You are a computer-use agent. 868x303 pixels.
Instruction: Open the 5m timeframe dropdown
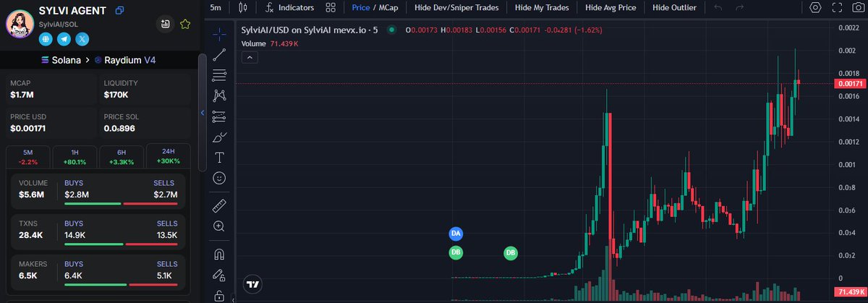pos(216,7)
